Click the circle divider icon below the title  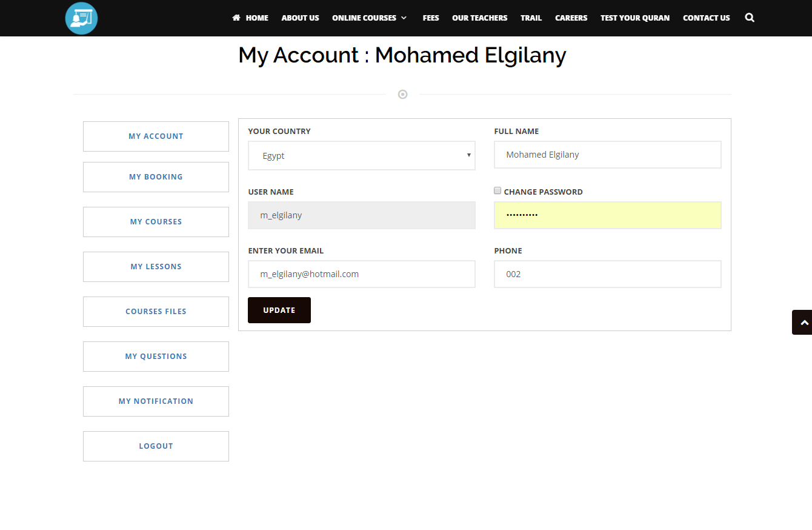pos(402,95)
